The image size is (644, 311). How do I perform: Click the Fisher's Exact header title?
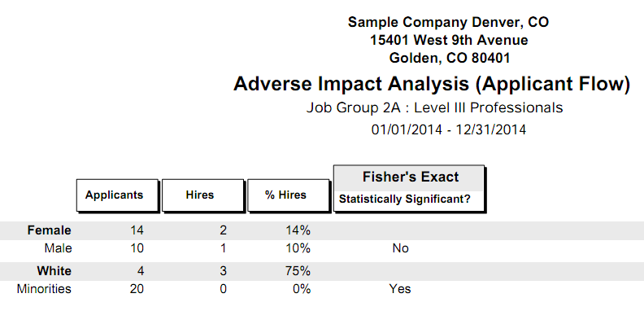click(x=411, y=177)
